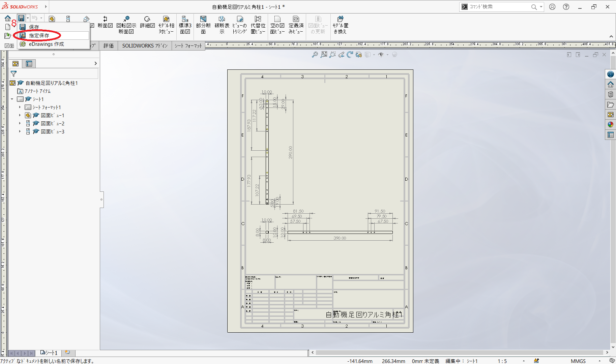This screenshot has height=364, width=616.
Task: Select 自動機足回りアルミ角柱1 in the tree
Action: pos(52,83)
